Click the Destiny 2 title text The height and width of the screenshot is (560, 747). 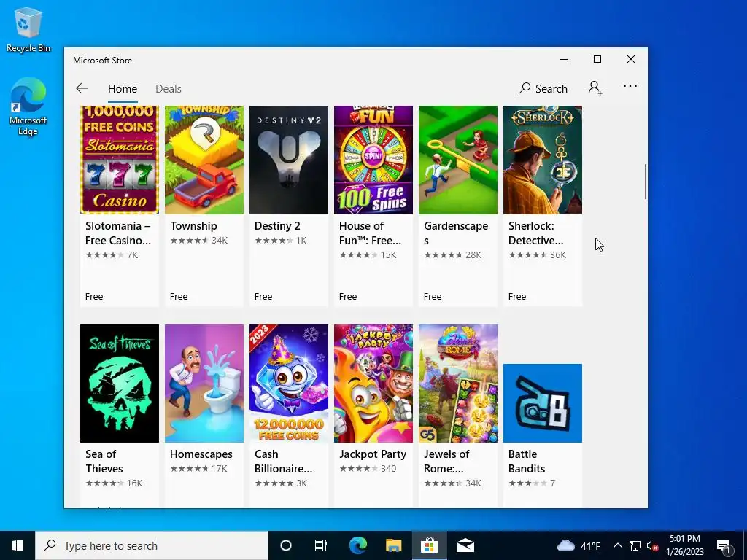point(277,226)
